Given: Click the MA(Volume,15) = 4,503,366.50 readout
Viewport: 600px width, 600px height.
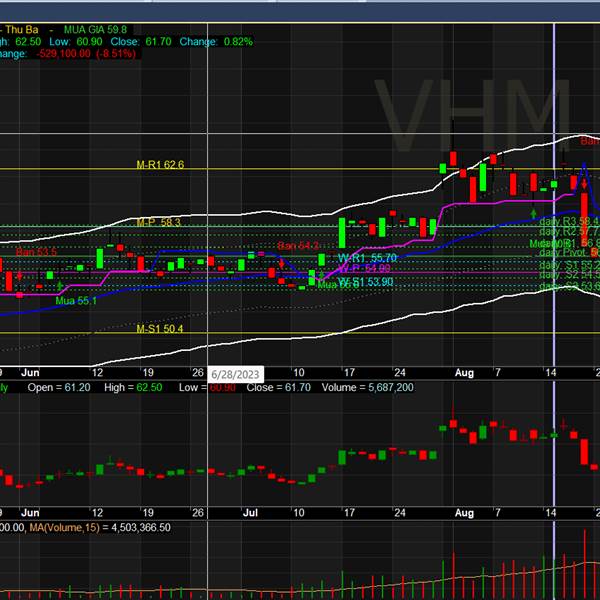Looking at the screenshot, I should (x=100, y=528).
